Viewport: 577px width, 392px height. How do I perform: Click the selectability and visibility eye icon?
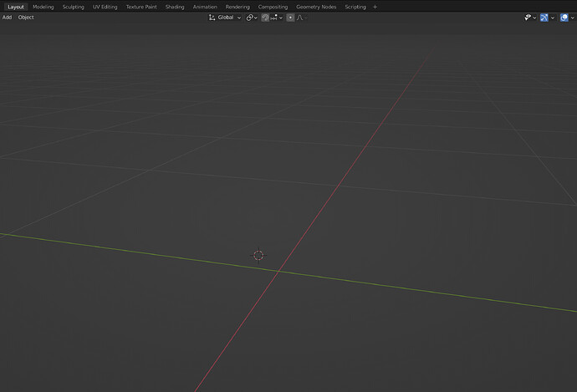(528, 18)
